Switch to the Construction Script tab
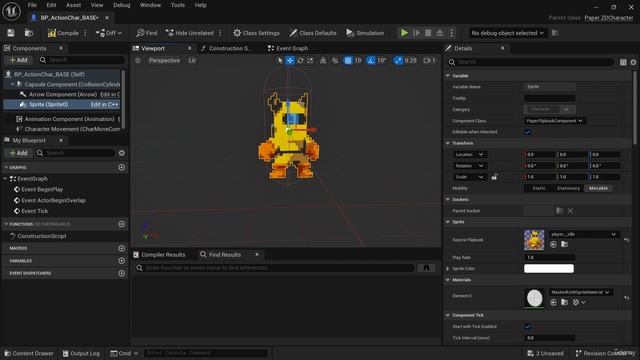640x360 pixels. click(228, 48)
